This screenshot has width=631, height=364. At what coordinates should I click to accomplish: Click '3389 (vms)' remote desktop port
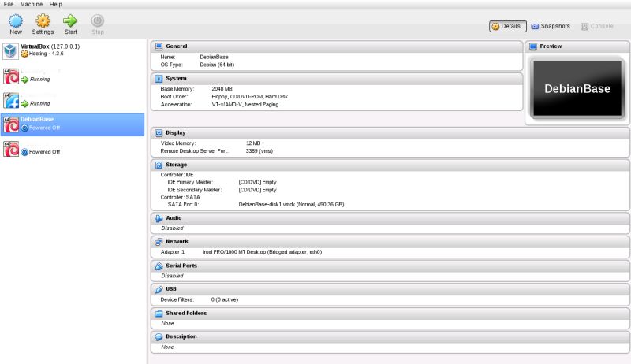259,151
